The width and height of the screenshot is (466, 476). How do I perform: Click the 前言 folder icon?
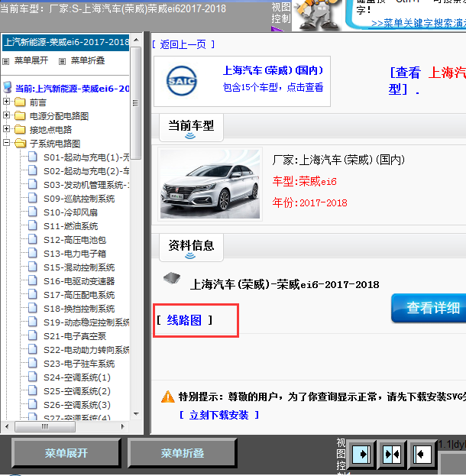tap(20, 102)
